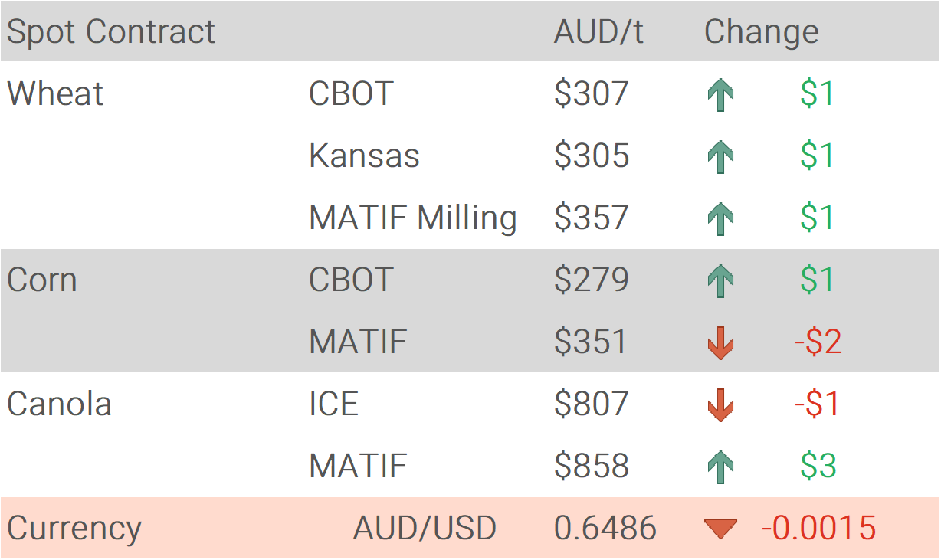Click the $807 ICE Canola price
Screen dimensions: 941x560
[591, 404]
